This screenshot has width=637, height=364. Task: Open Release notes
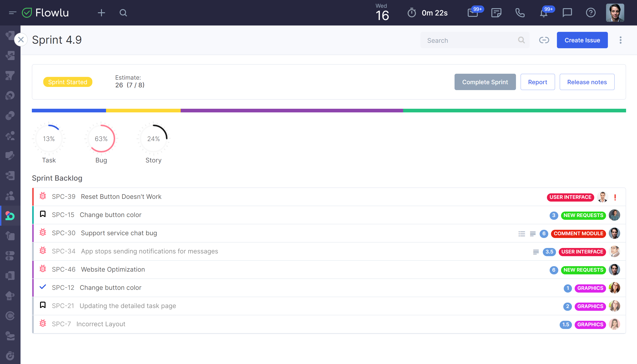pos(587,82)
